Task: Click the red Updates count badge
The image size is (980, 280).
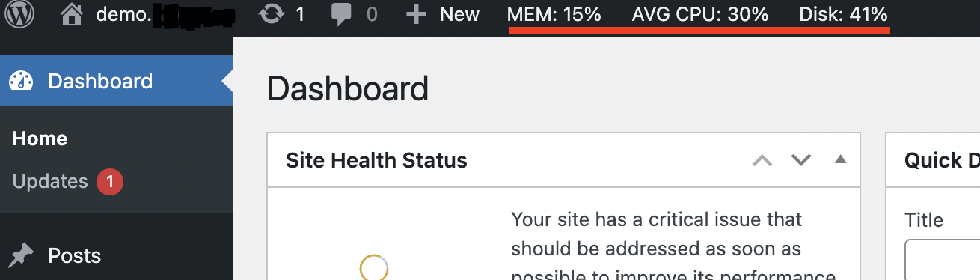Action: (110, 182)
